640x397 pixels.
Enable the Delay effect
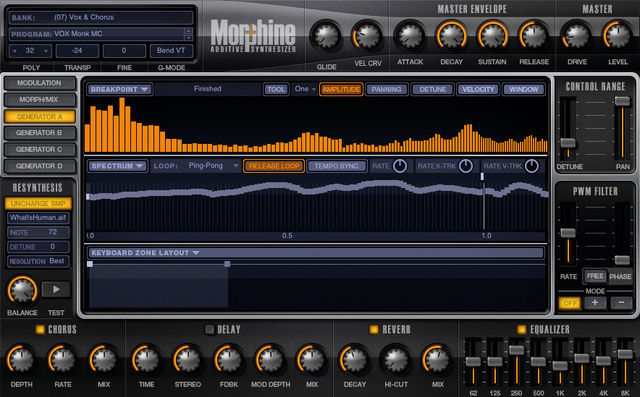(x=209, y=329)
